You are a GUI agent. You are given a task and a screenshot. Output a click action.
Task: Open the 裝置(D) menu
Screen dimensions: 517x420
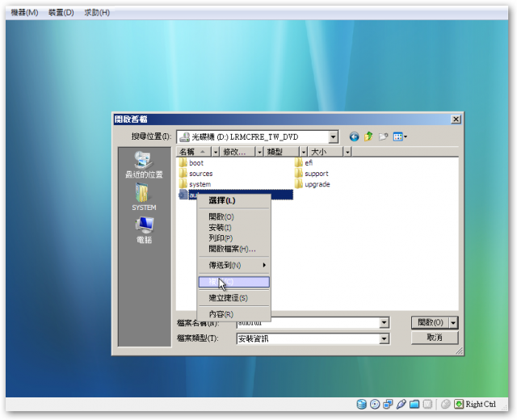click(61, 13)
